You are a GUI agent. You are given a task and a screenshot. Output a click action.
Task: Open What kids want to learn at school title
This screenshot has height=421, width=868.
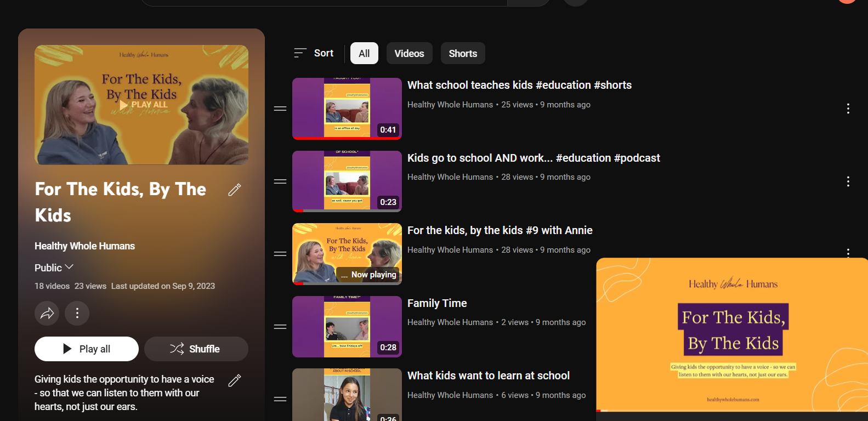(489, 376)
